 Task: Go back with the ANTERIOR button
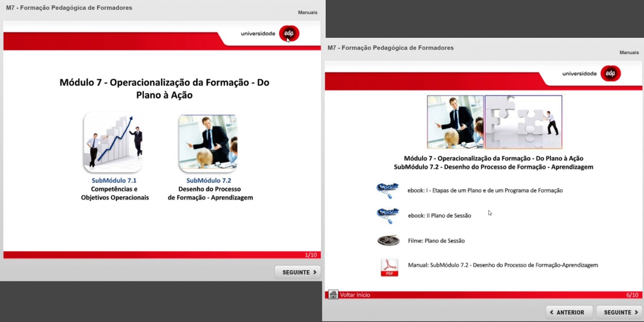569,312
